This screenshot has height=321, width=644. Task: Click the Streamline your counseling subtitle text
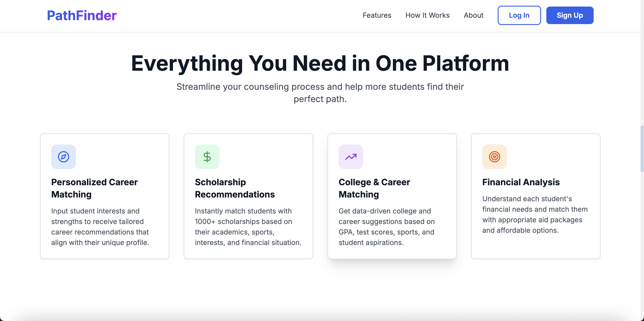pyautogui.click(x=320, y=92)
